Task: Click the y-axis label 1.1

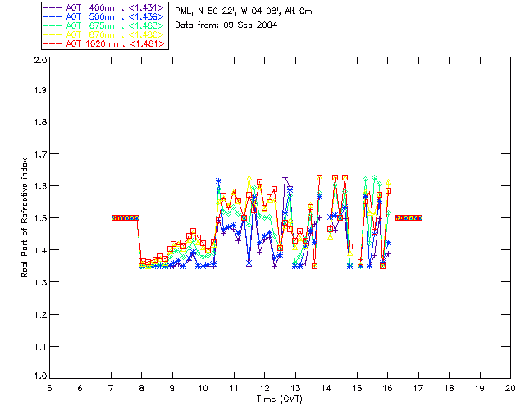Action: (x=40, y=347)
